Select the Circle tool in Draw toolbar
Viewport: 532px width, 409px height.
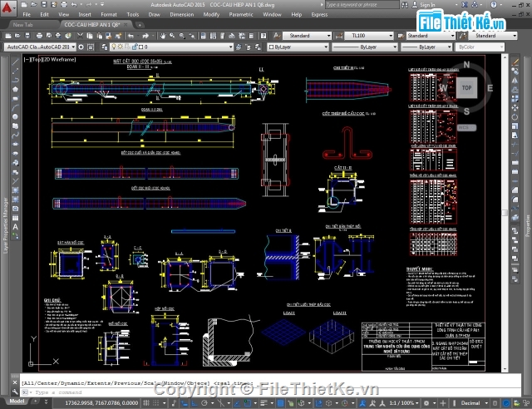click(x=15, y=116)
